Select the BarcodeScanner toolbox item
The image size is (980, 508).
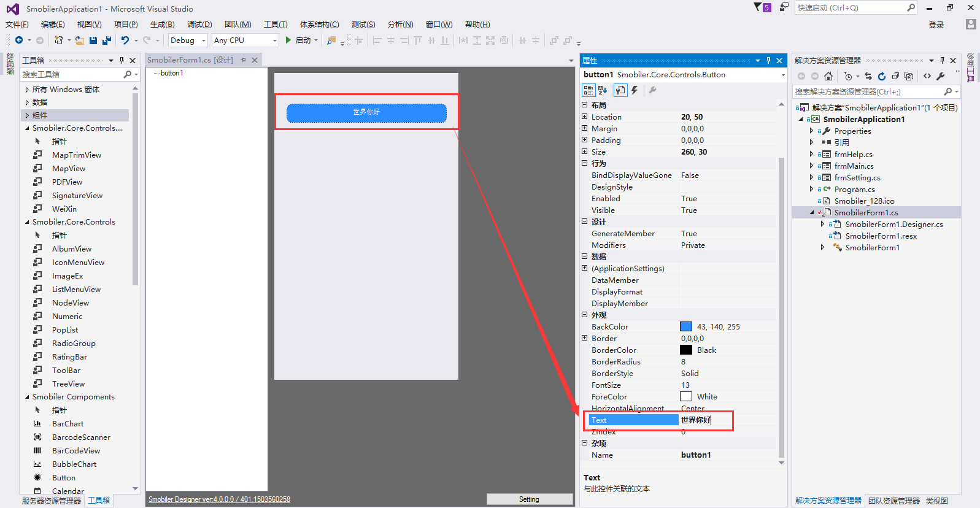pyautogui.click(x=81, y=437)
